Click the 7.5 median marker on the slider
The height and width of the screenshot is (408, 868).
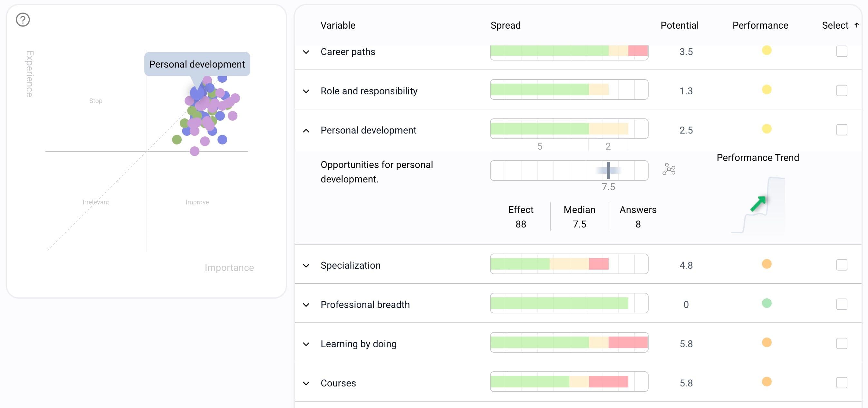coord(609,171)
